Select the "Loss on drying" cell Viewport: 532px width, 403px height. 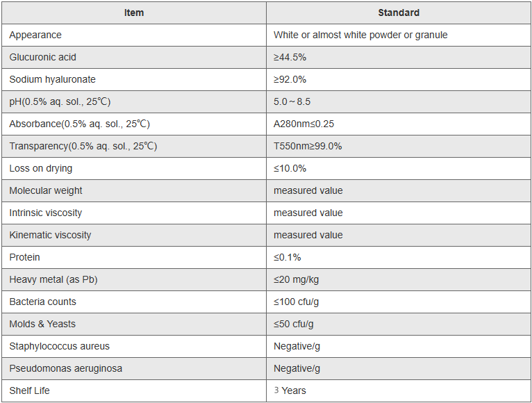tap(41, 168)
